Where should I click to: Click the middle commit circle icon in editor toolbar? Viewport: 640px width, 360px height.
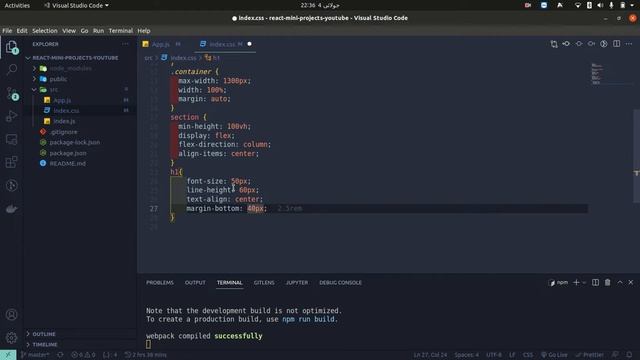pyautogui.click(x=579, y=44)
